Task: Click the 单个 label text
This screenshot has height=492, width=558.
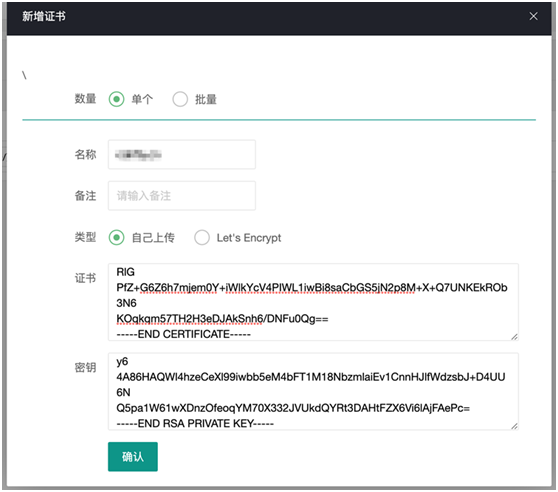Action: tap(142, 99)
